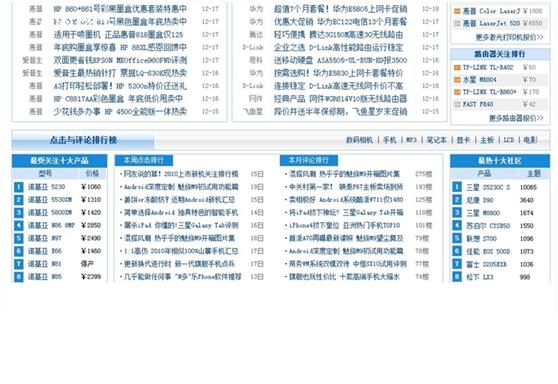This screenshot has height=384, width=558.
Task: Open article 年底购墨盒享惊喜 HP 感恩回馈中
Action: click(120, 47)
